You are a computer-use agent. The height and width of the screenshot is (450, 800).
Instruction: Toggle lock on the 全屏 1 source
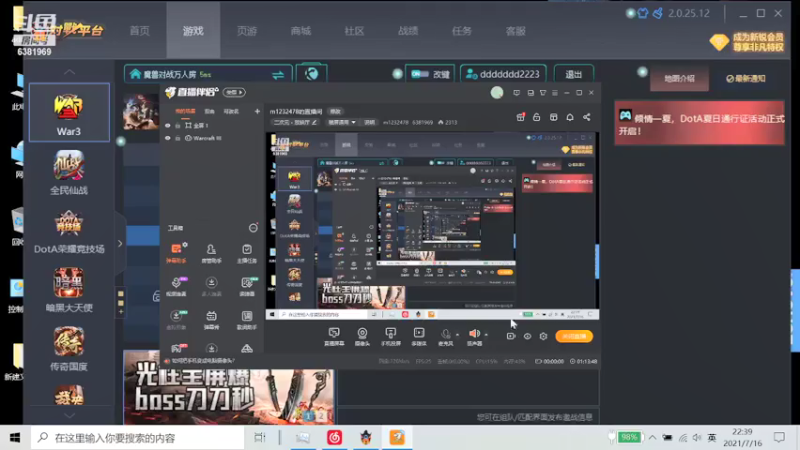(x=178, y=125)
